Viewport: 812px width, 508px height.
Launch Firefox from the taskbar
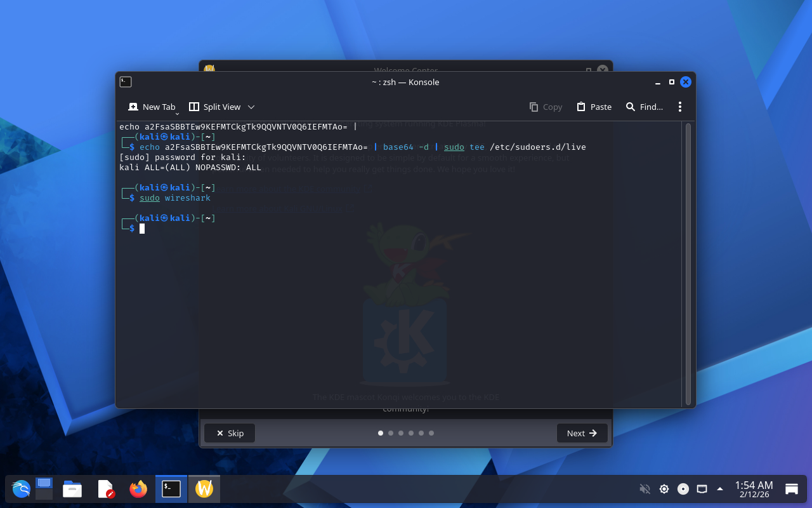(x=138, y=489)
